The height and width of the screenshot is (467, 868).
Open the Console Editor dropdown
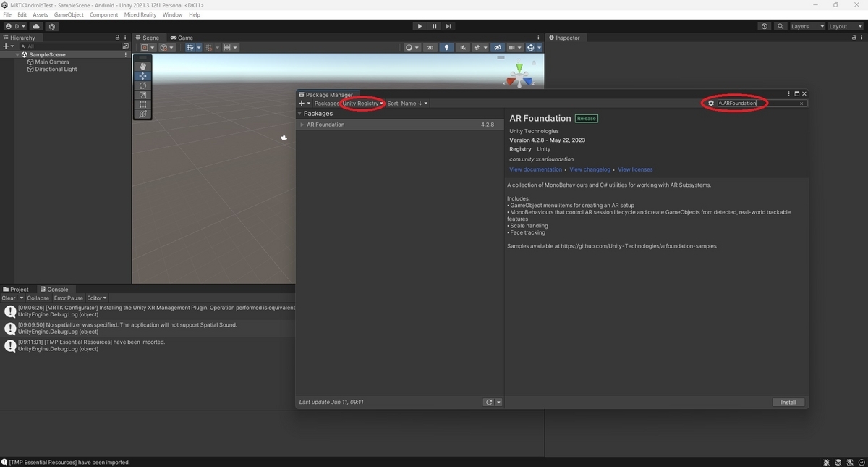point(97,298)
